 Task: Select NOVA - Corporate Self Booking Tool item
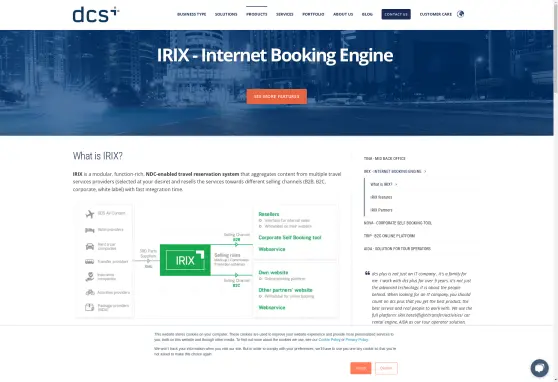(x=398, y=223)
